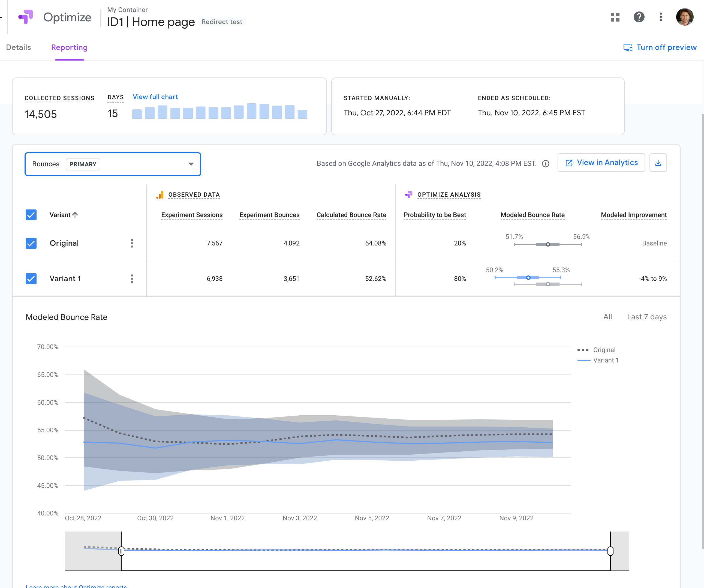Screen dimensions: 704x588
Task: Sort by the Variant column arrow
Action: click(75, 215)
